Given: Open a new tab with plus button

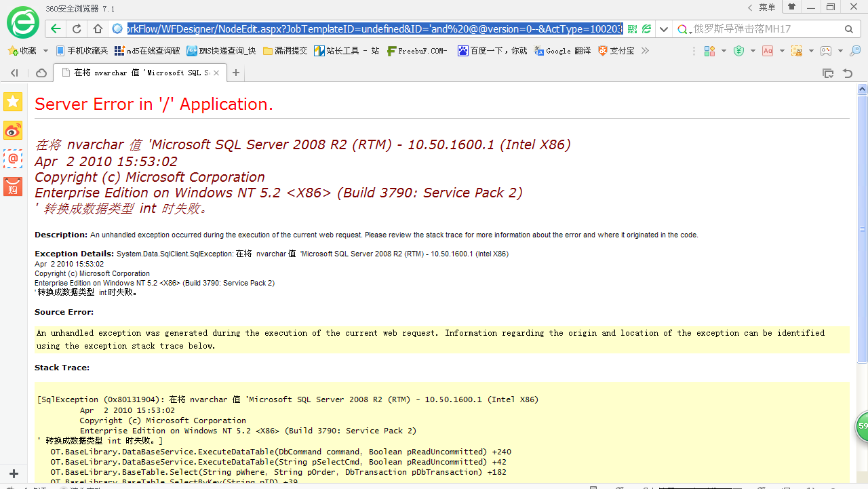Looking at the screenshot, I should point(236,73).
